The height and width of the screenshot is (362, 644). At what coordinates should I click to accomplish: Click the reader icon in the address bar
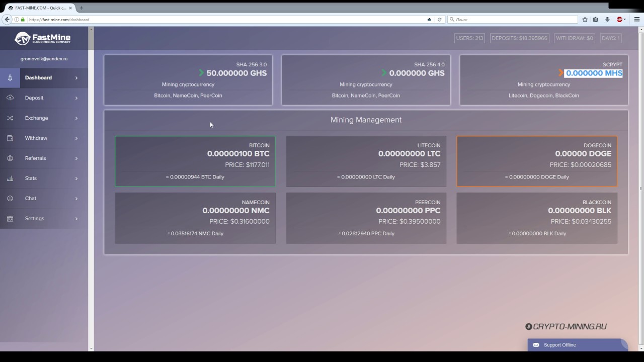tap(429, 20)
